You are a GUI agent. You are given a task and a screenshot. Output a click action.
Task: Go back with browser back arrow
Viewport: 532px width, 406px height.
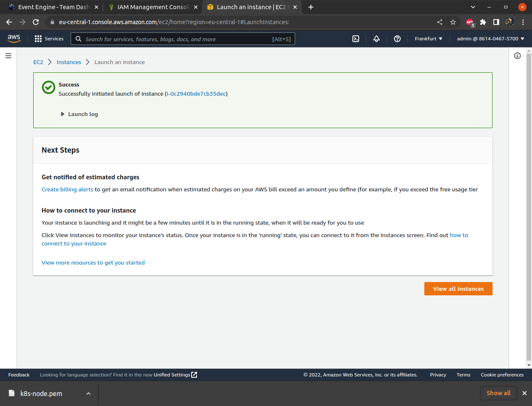(x=9, y=22)
